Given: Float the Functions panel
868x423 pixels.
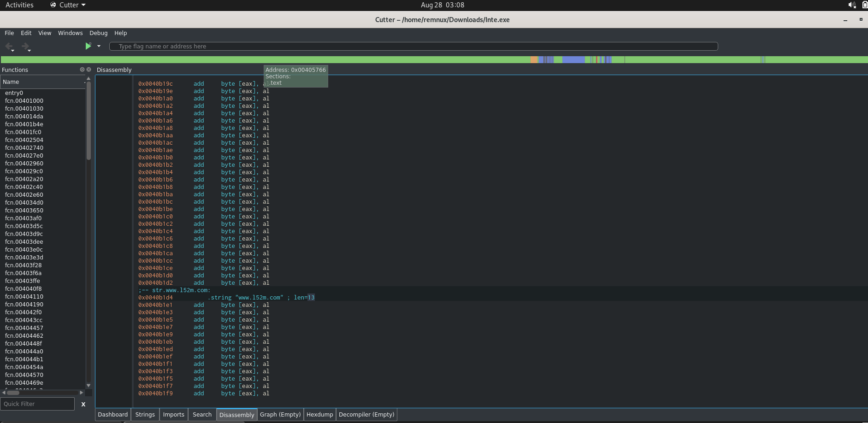Looking at the screenshot, I should (x=82, y=70).
